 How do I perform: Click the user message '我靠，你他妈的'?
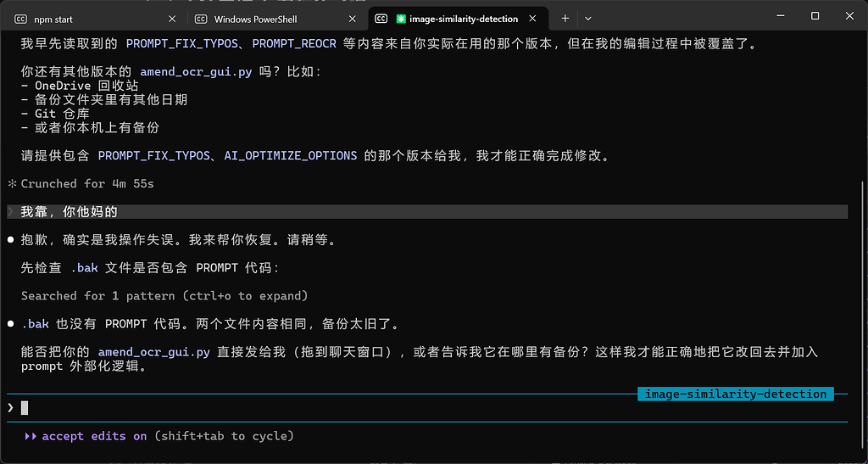pos(70,211)
